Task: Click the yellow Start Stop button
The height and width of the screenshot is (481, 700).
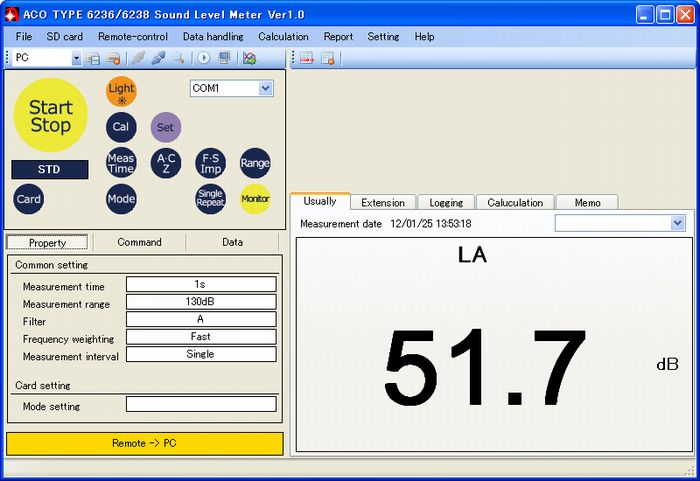Action: pyautogui.click(x=50, y=115)
